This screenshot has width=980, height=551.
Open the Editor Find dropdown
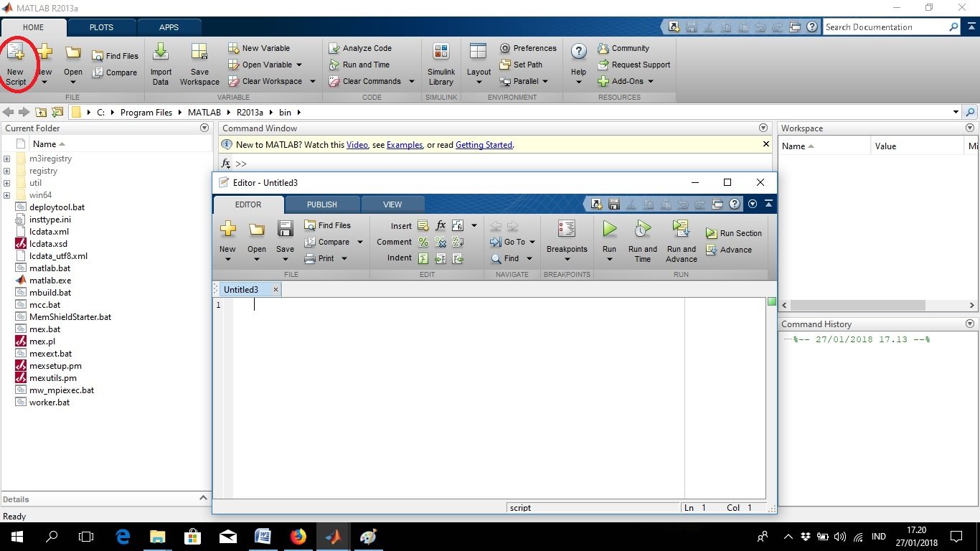coord(529,258)
